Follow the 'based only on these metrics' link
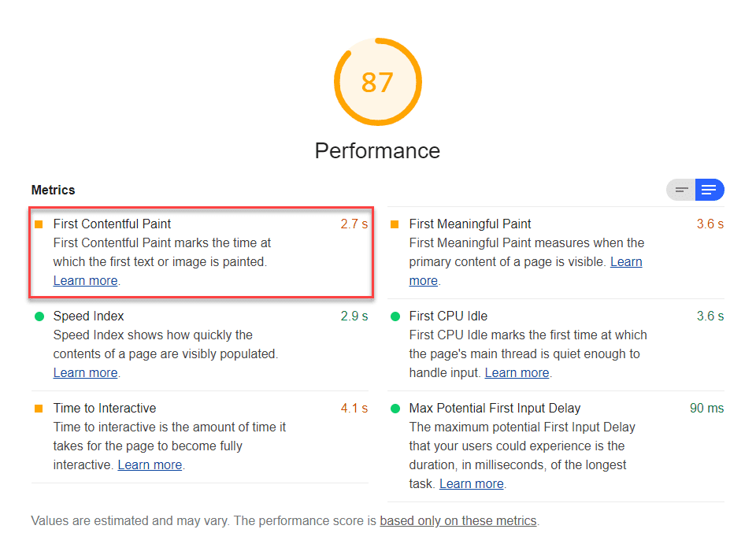Viewport: 756px width, 555px height. [x=458, y=521]
